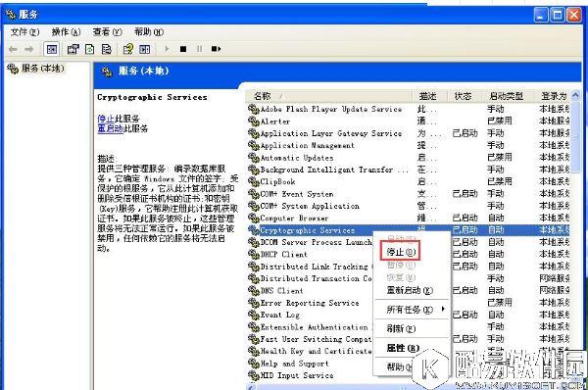The image size is (588, 390).
Task: Click the 服务 title bar icon
Action: (10, 15)
